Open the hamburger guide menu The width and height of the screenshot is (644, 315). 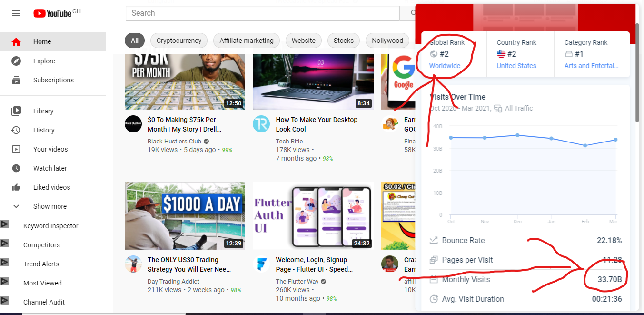pos(16,13)
